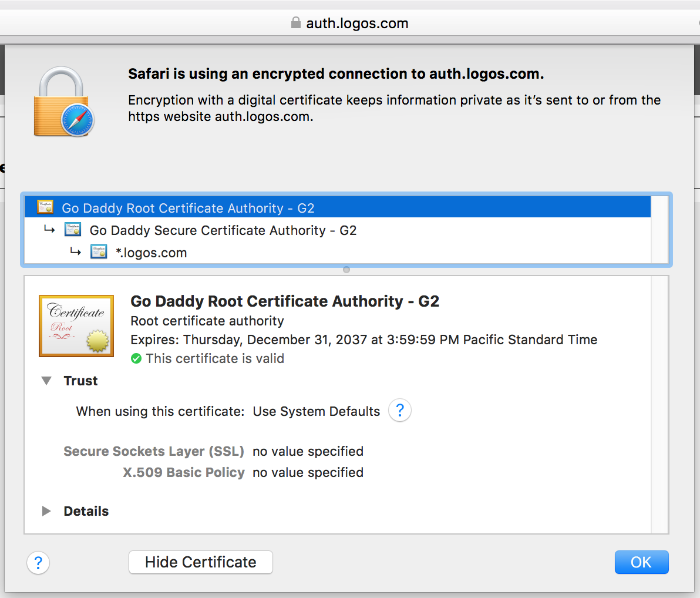The width and height of the screenshot is (700, 598).
Task: Click the bold certificate title in details pane
Action: (284, 301)
